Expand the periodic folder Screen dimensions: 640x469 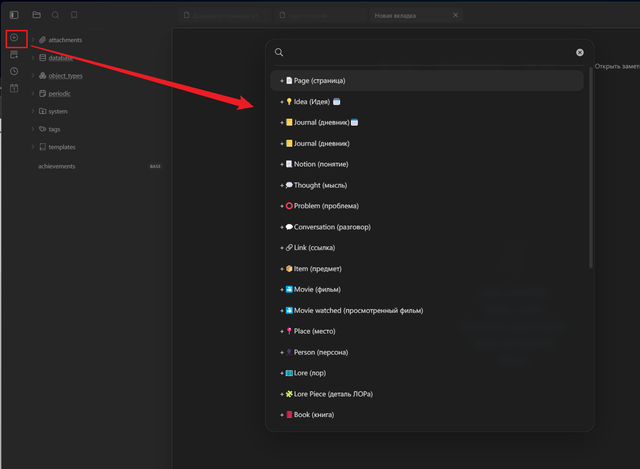[x=55, y=93]
